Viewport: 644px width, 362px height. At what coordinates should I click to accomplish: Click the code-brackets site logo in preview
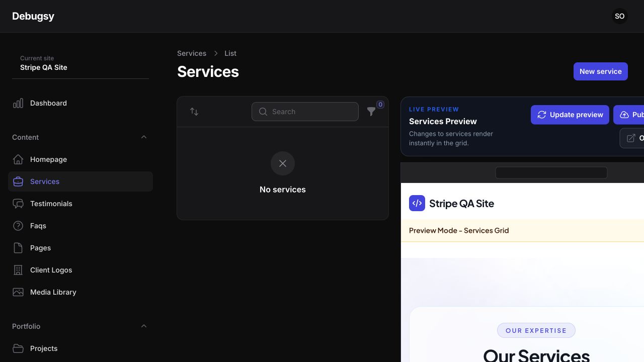click(x=417, y=203)
